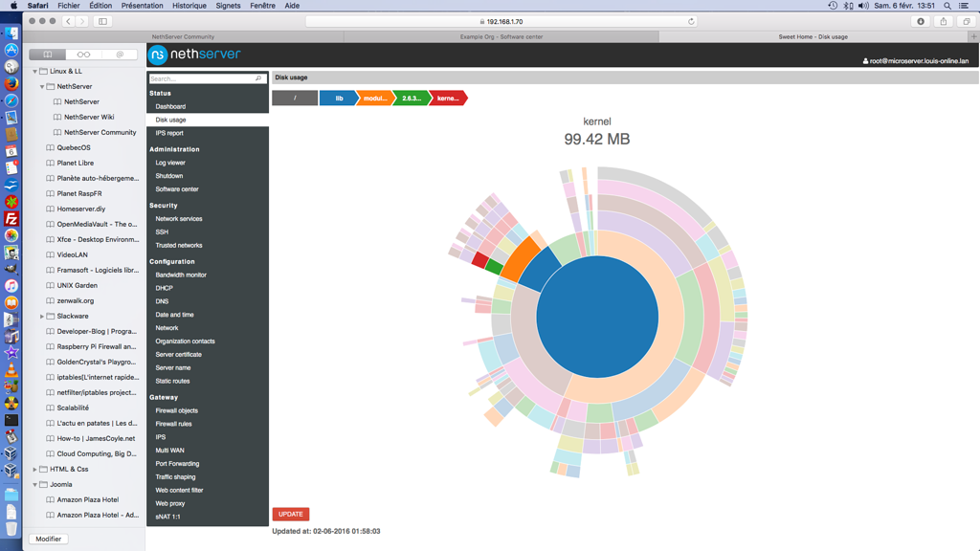Click the volume icon in menu bar
Viewport: 980px width, 551px height.
point(863,6)
